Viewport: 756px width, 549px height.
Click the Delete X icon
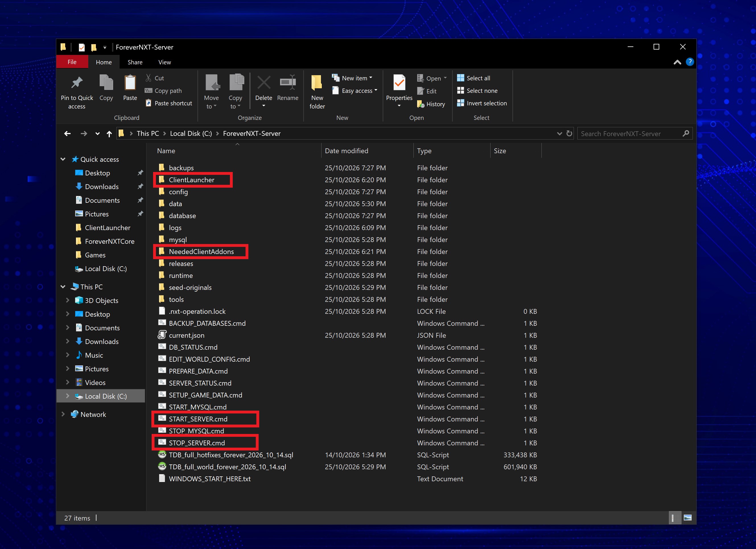tap(264, 82)
